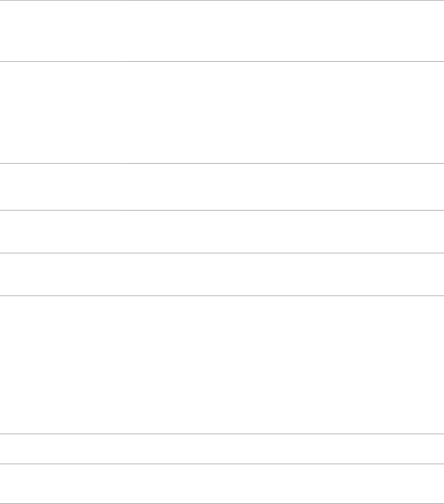The height and width of the screenshot is (504, 444).
Task: Click the fifth blank row from top
Action: pos(222,274)
